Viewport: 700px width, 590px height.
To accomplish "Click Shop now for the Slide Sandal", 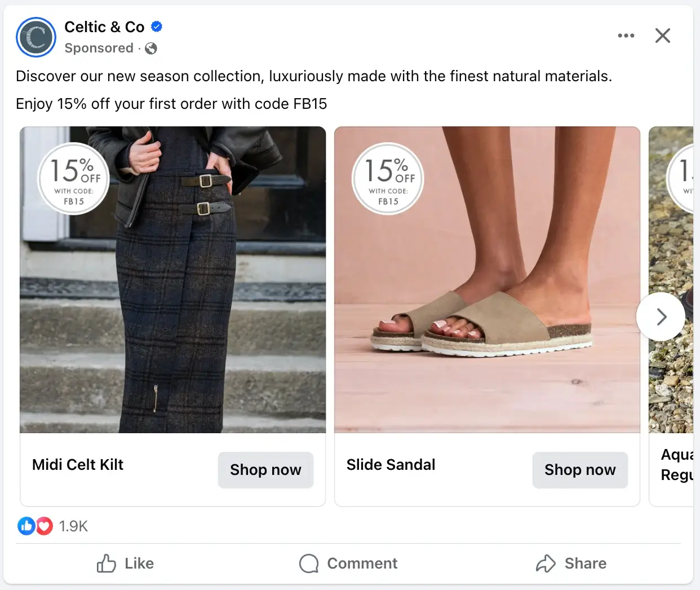I will click(580, 470).
